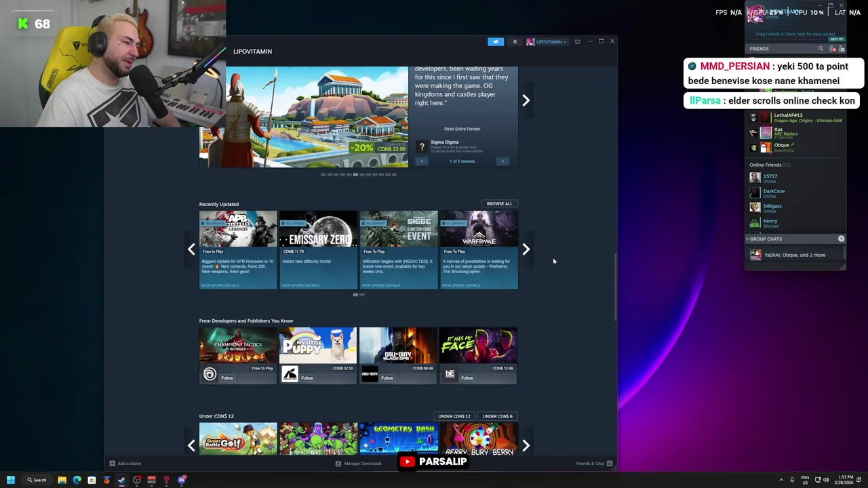View update details for Emissary Zero
The height and width of the screenshot is (488, 868).
click(300, 285)
